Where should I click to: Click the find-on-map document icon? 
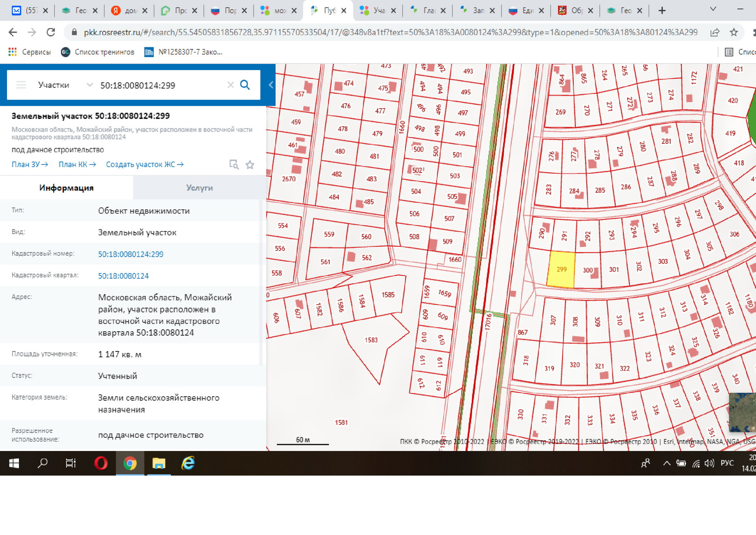coord(234,165)
